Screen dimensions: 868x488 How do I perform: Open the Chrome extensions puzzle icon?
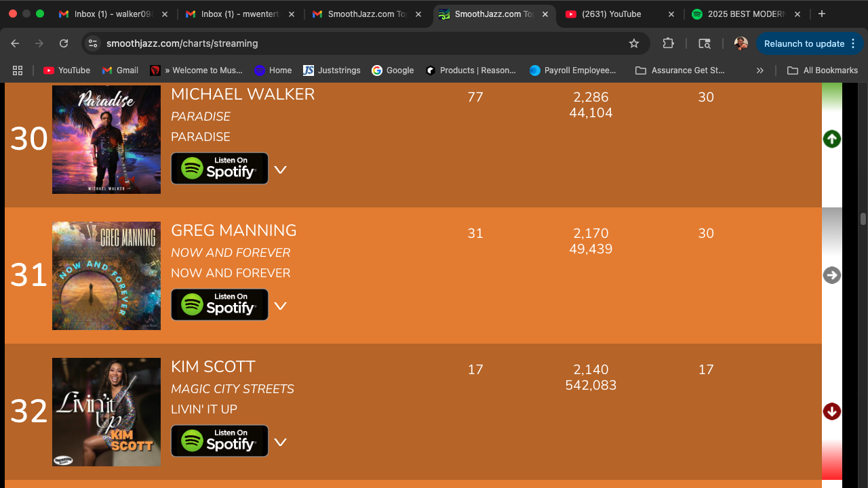click(x=668, y=43)
